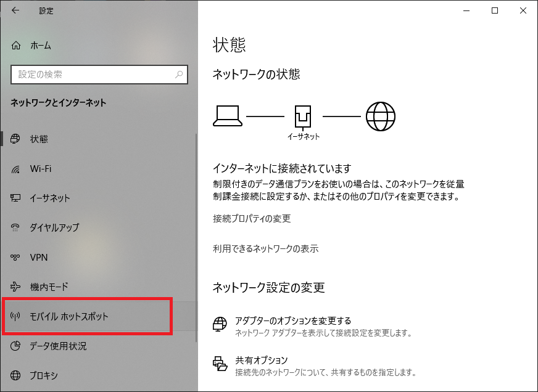
Task: Click the 利用できるネットワークの表示 link
Action: pos(265,249)
